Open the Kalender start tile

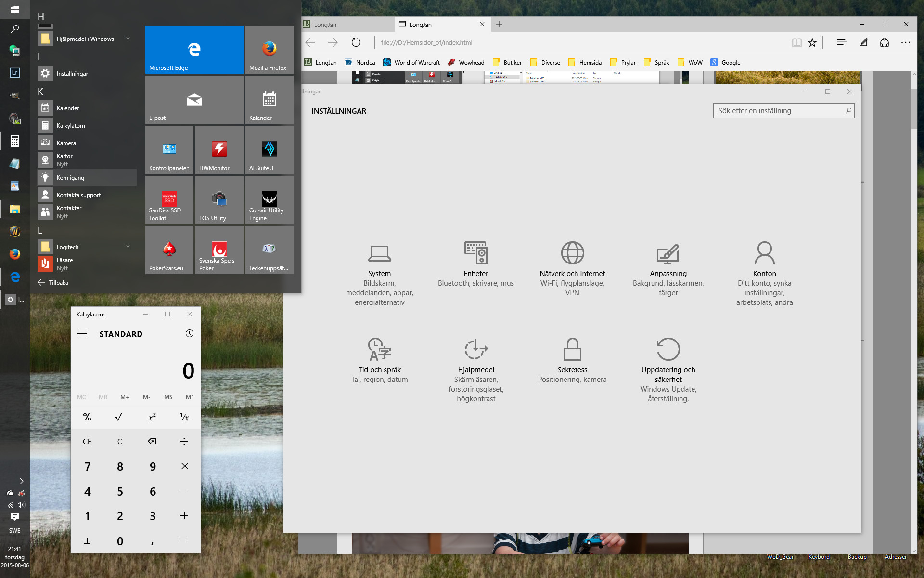[x=269, y=100]
